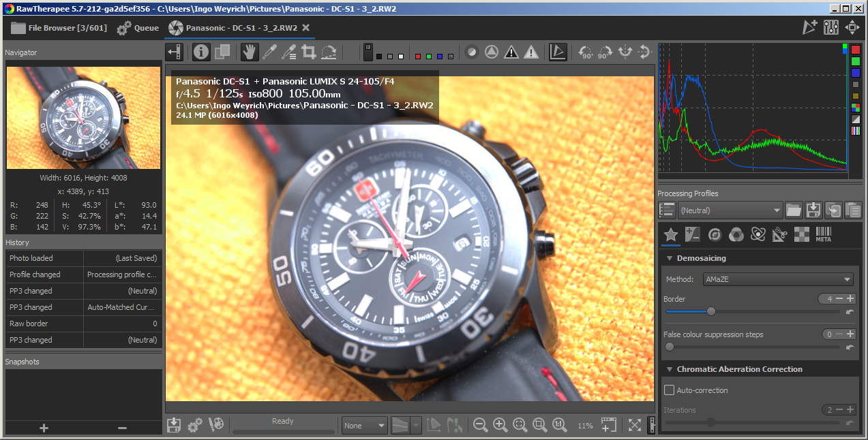The image size is (868, 440).
Task: Open the Exposure tool tab
Action: coord(693,235)
